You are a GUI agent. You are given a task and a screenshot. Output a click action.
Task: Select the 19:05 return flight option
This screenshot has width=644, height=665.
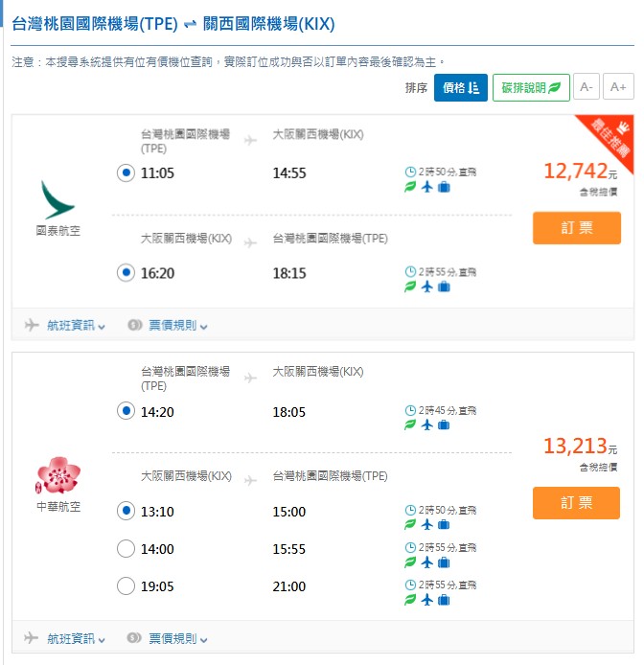pyautogui.click(x=126, y=586)
